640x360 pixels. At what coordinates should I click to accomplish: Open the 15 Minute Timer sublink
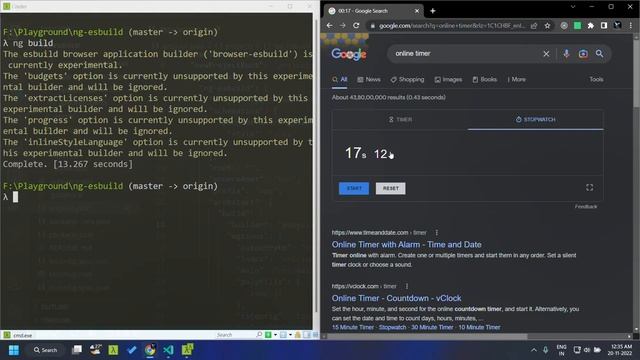coord(353,327)
